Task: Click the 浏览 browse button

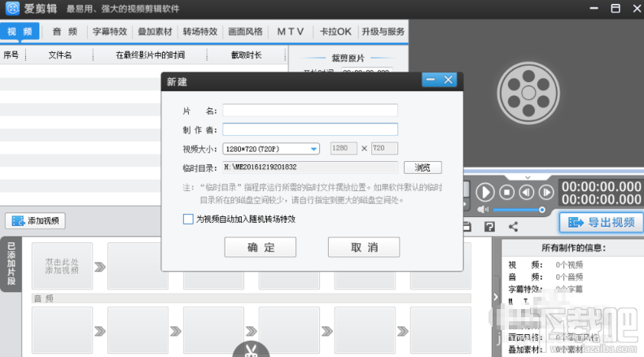Action: 423,168
